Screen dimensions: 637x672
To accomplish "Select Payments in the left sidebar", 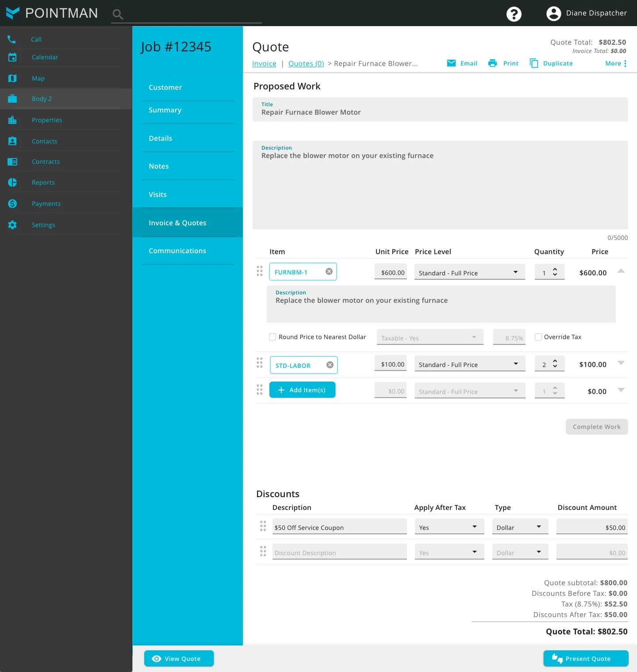I will pos(46,204).
